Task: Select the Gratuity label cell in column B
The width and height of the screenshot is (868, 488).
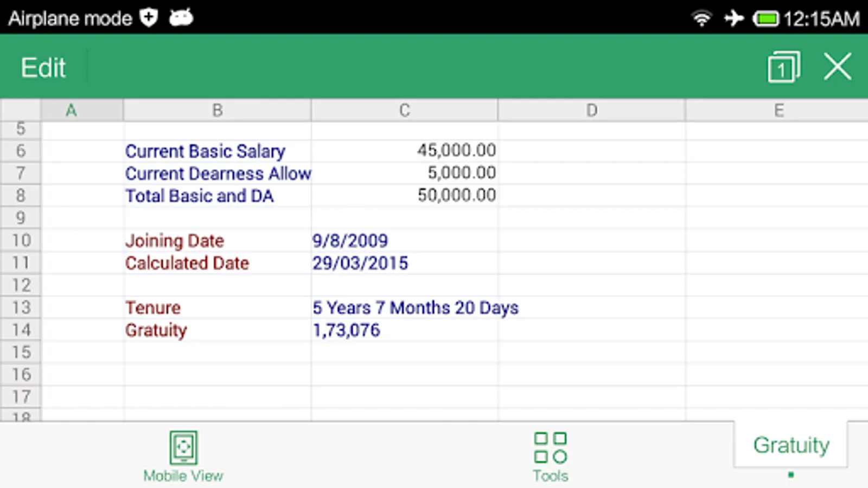Action: (x=218, y=330)
